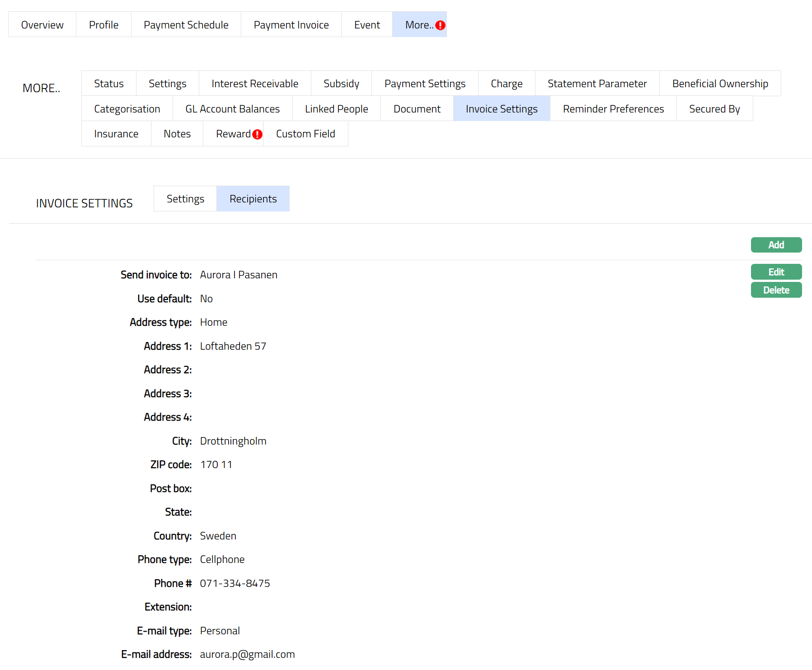Click the aurora.p@gmail.com email address
The image size is (812, 670).
(247, 654)
